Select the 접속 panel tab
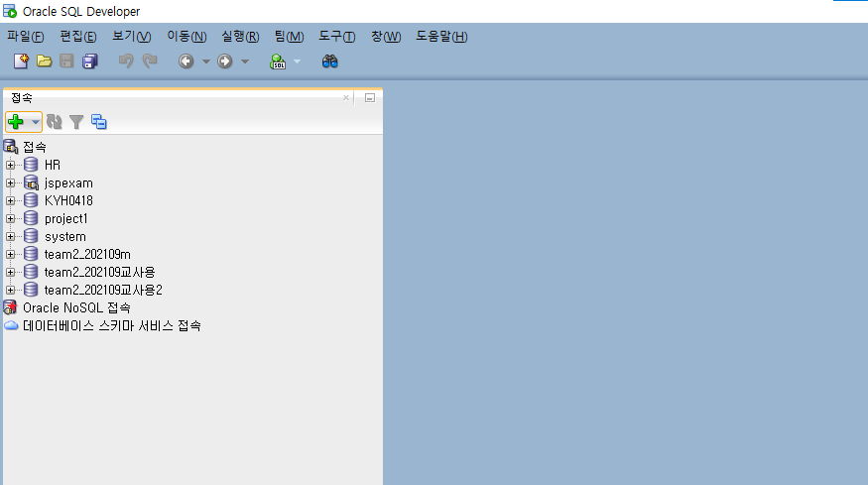The height and width of the screenshot is (485, 868). [22, 98]
